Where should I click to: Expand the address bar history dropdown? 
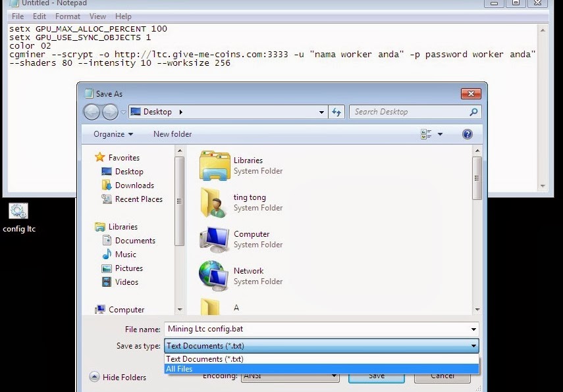(321, 112)
